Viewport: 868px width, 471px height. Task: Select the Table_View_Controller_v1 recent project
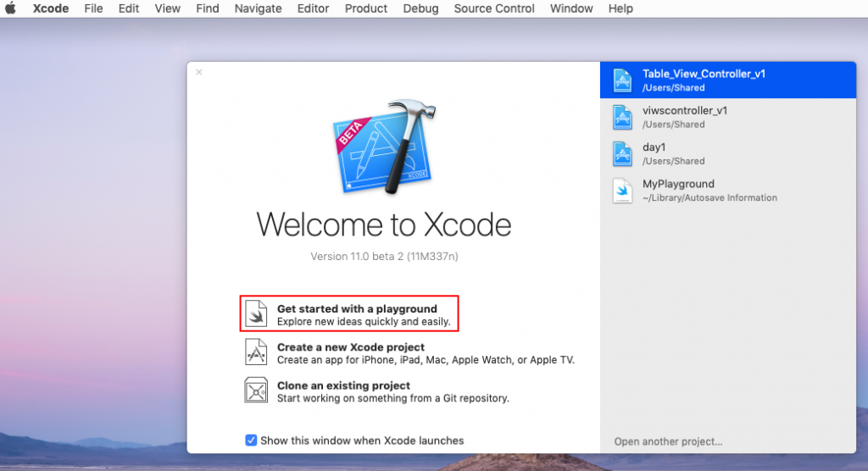pyautogui.click(x=728, y=80)
